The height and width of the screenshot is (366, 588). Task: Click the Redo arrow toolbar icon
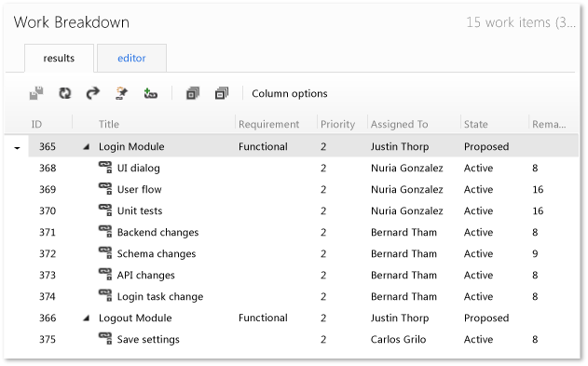click(x=92, y=93)
